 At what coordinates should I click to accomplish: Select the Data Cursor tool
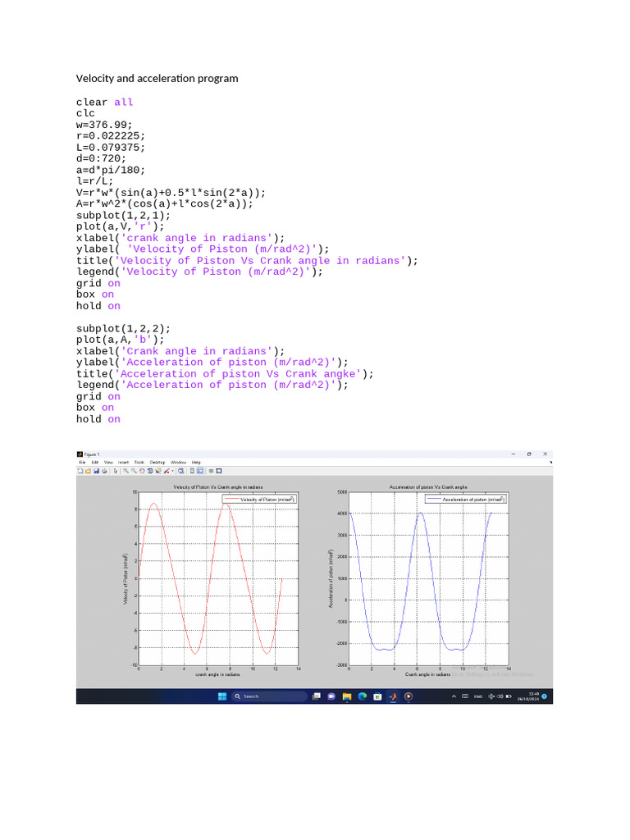pos(158,471)
